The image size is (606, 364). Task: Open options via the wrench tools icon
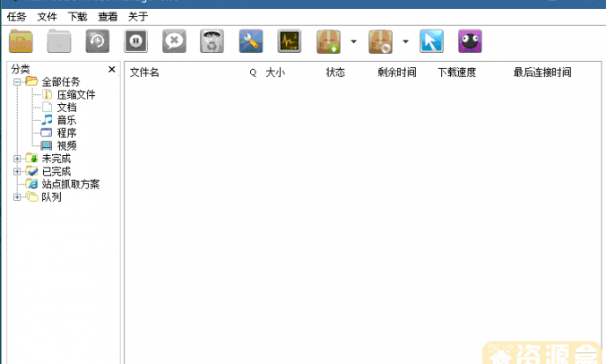(251, 41)
